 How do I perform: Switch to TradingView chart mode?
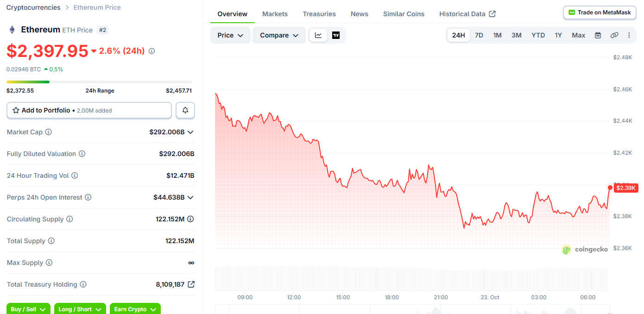pyautogui.click(x=336, y=35)
